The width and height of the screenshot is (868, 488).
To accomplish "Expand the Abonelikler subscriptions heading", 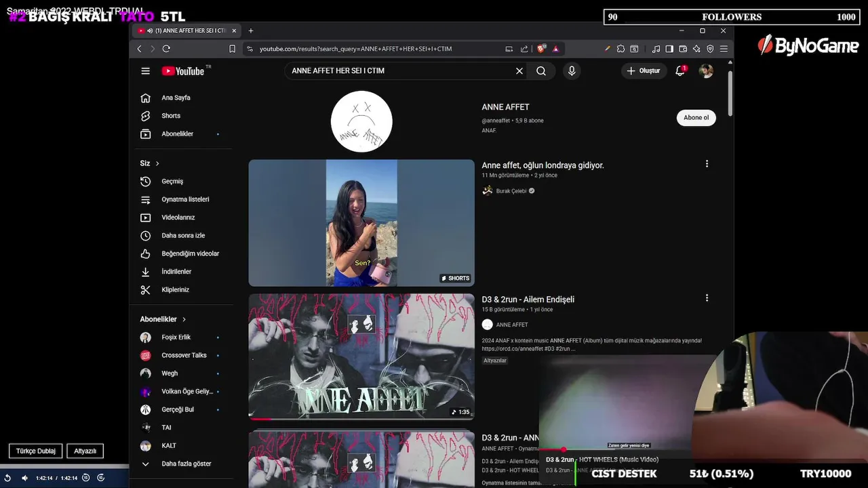I will (163, 319).
